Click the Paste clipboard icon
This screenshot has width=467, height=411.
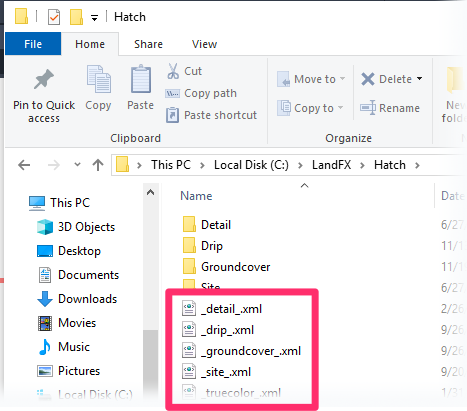pyautogui.click(x=141, y=79)
